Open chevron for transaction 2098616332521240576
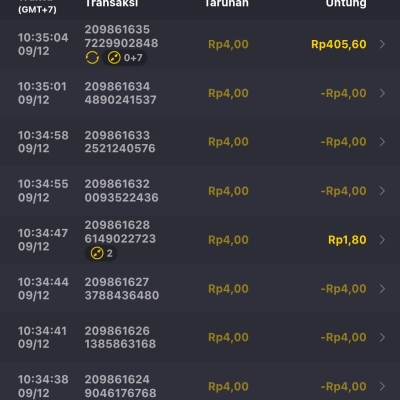 click(382, 142)
